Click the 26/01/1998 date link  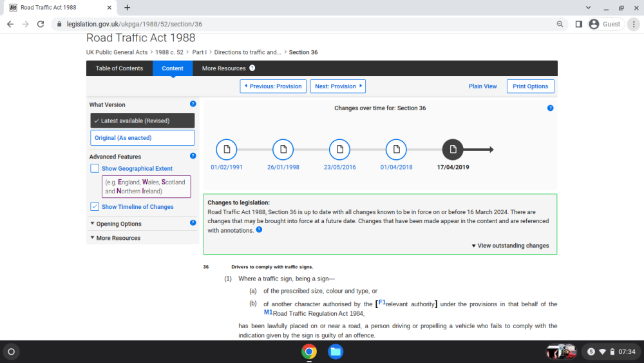(x=283, y=168)
